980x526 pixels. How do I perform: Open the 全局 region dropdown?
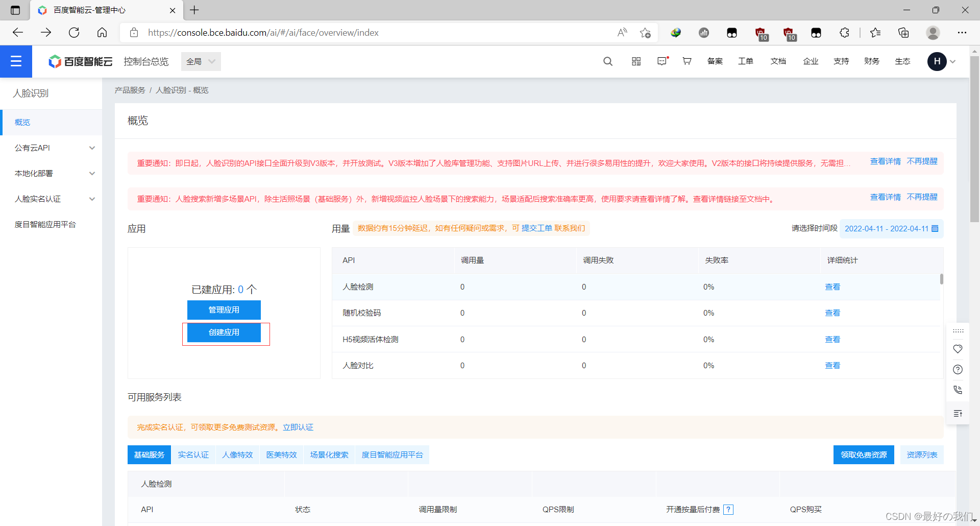pyautogui.click(x=201, y=61)
